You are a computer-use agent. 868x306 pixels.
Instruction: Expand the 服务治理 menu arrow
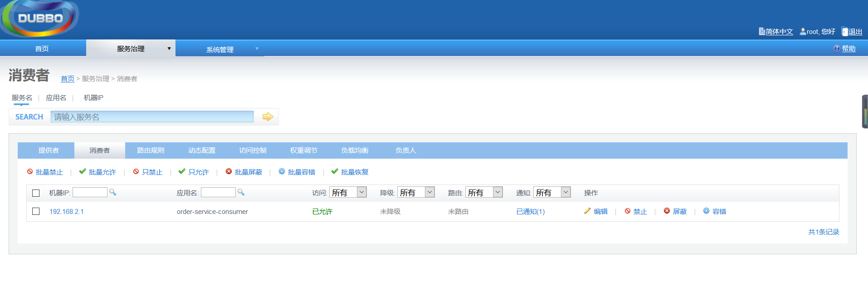pyautogui.click(x=169, y=49)
